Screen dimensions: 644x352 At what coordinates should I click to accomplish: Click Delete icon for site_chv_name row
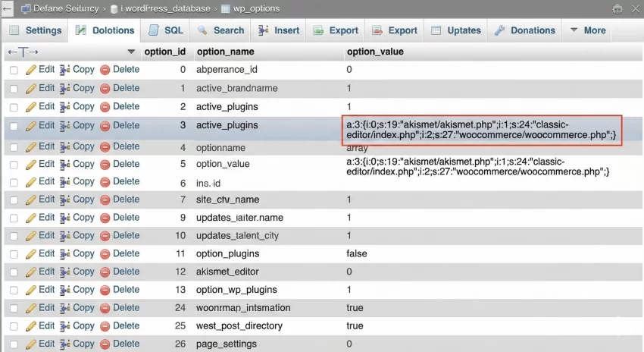[105, 200]
